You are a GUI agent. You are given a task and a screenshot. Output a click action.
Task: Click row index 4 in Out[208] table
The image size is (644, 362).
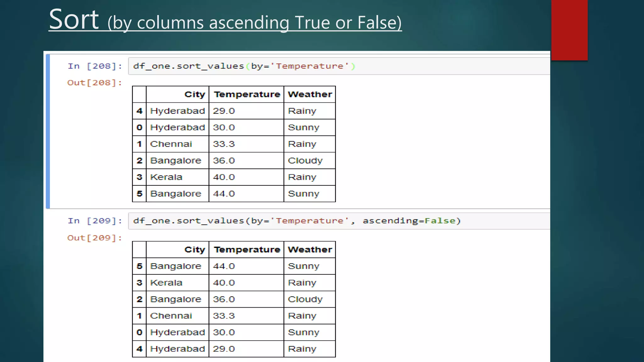click(x=139, y=111)
